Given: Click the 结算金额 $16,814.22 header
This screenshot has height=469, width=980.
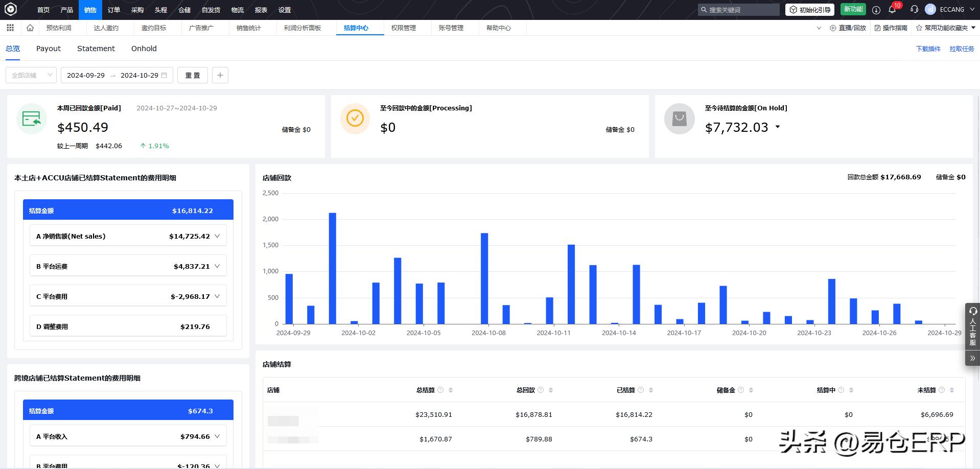Looking at the screenshot, I should 128,210.
